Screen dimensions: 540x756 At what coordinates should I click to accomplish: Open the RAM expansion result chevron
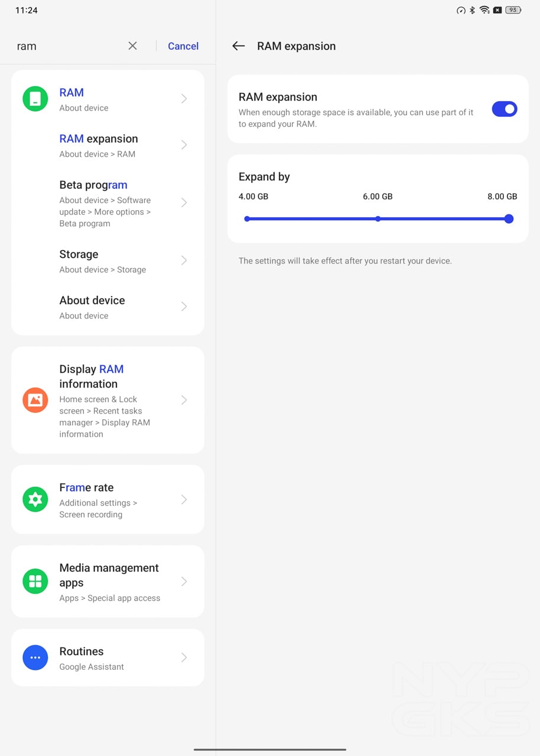click(x=184, y=145)
